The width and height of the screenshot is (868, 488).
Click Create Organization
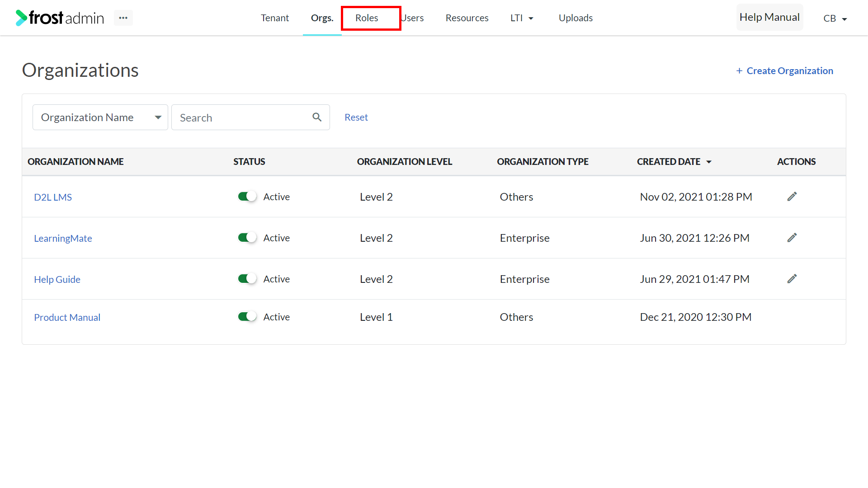pyautogui.click(x=784, y=71)
